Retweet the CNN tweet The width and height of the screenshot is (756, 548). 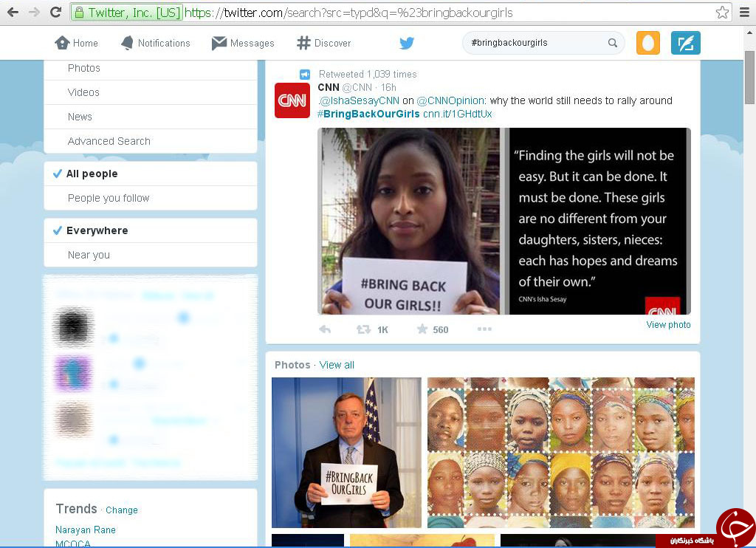point(363,329)
